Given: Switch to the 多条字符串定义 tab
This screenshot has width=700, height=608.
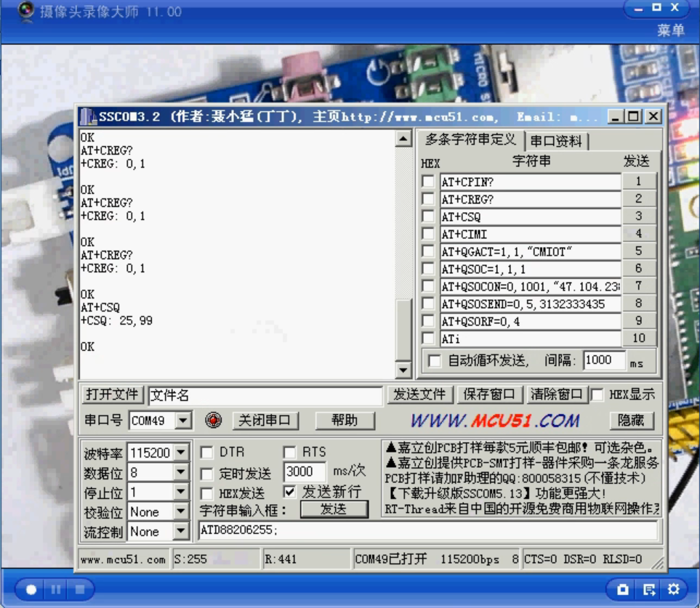Looking at the screenshot, I should coord(470,140).
